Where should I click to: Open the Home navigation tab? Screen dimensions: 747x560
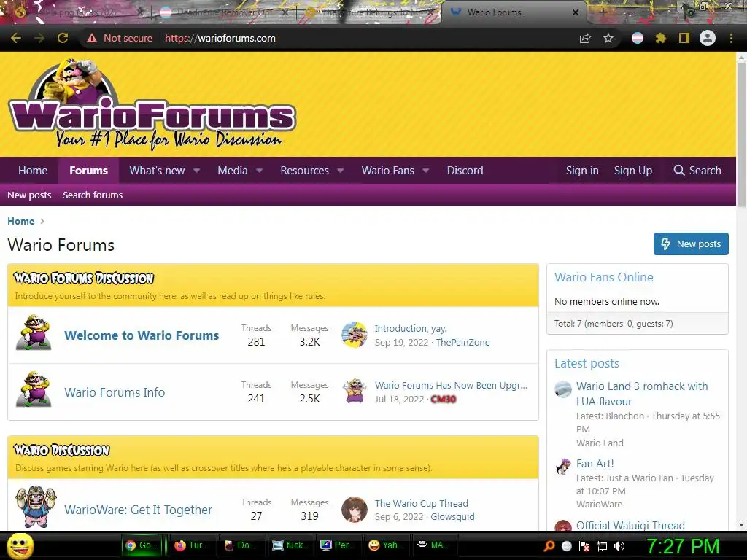point(33,171)
